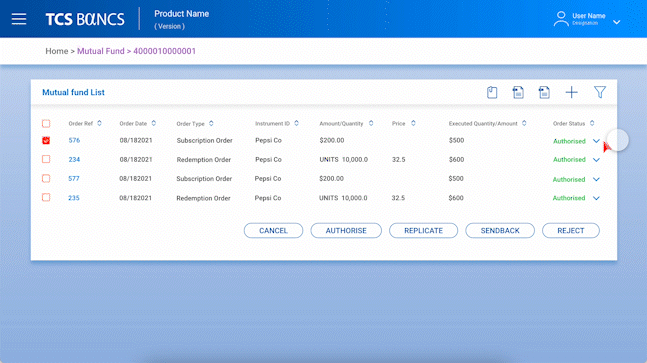The image size is (647, 363).
Task: Click the REJECT button
Action: (x=571, y=231)
